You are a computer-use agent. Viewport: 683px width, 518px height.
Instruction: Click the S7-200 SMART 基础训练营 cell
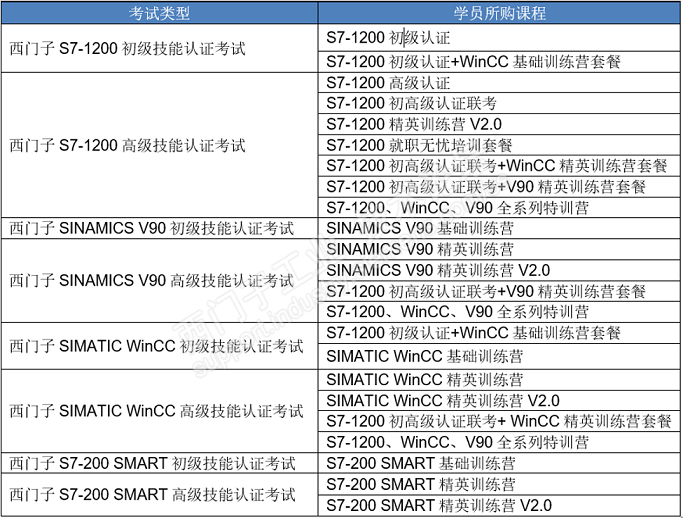point(499,463)
